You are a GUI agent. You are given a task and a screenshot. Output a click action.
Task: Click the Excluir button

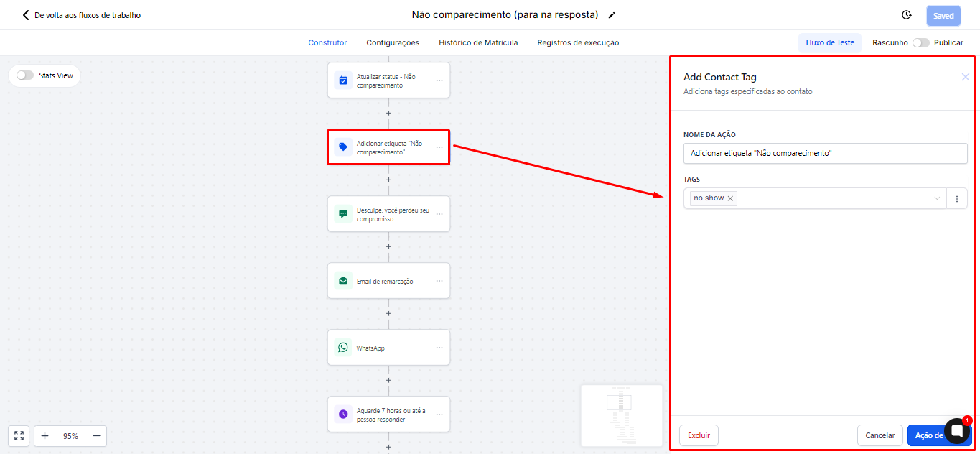coord(699,435)
